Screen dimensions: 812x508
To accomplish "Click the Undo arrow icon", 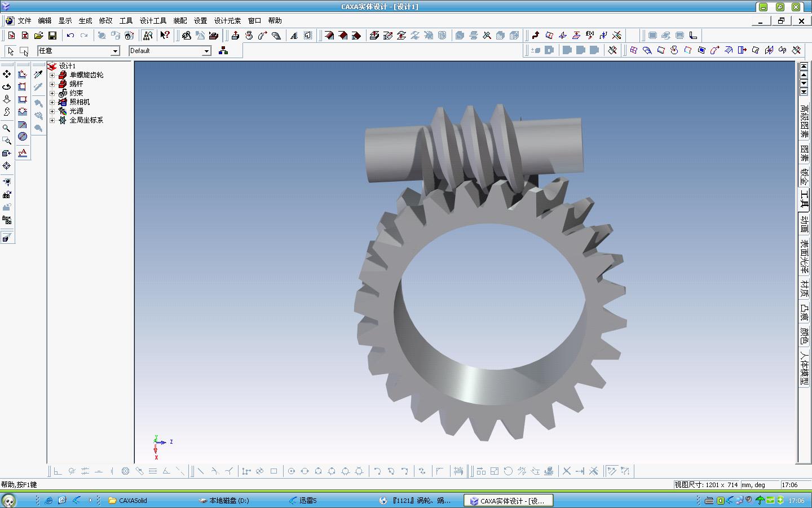I will click(70, 36).
